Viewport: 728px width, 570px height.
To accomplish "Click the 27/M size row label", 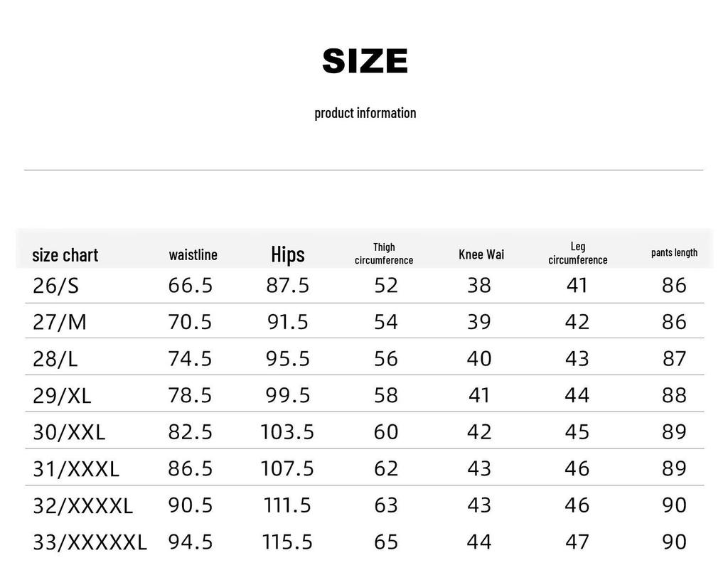I will (x=60, y=322).
